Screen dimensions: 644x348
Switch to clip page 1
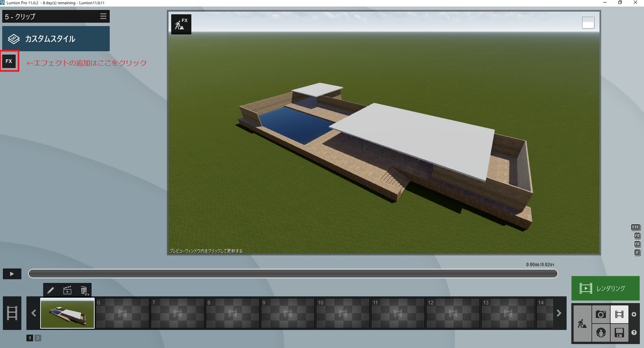30,338
